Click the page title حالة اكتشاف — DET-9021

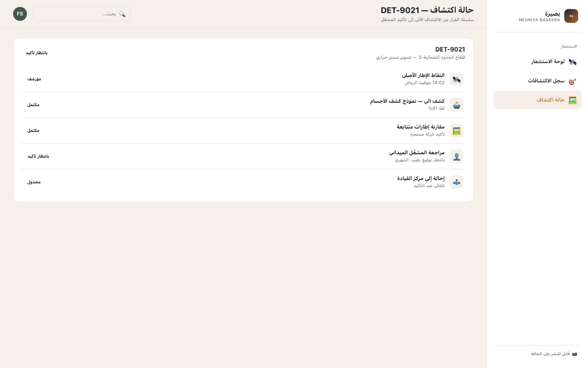pyautogui.click(x=427, y=10)
